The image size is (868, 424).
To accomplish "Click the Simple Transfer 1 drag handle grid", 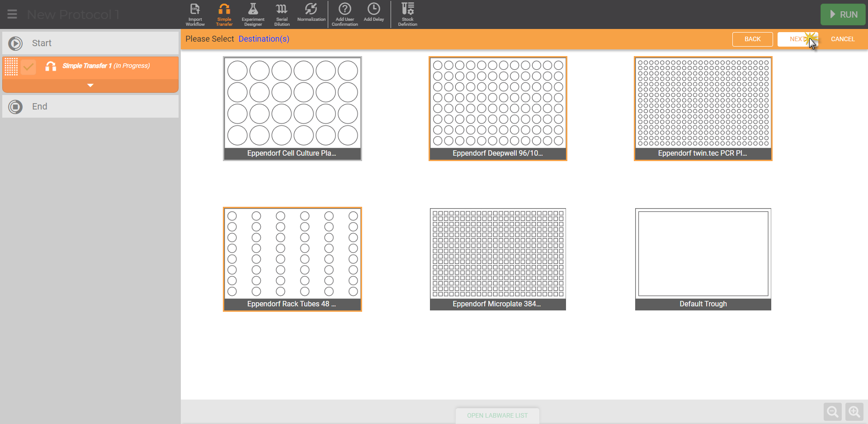I will tap(11, 67).
